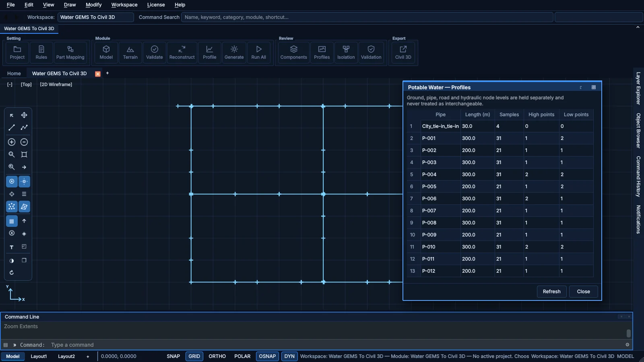Choose the polyline drawing tool
Screen dimensions: 644x362
point(24,127)
